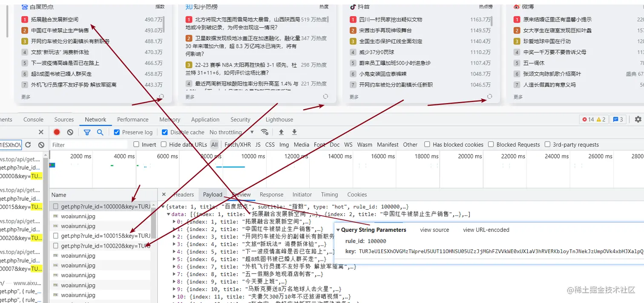Click the Export HAR download arrow

(294, 132)
